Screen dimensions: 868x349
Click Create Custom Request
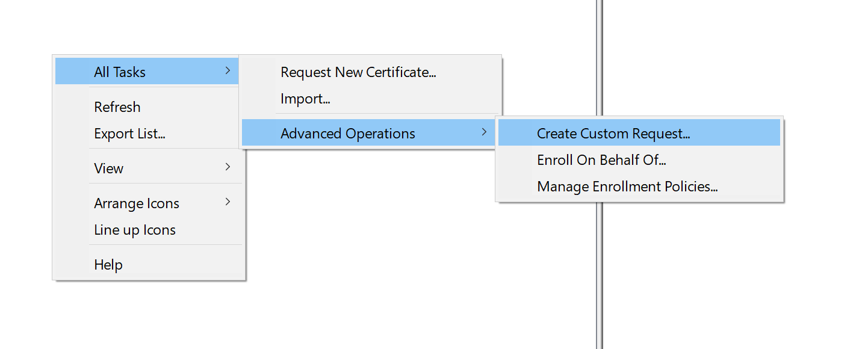tap(613, 133)
